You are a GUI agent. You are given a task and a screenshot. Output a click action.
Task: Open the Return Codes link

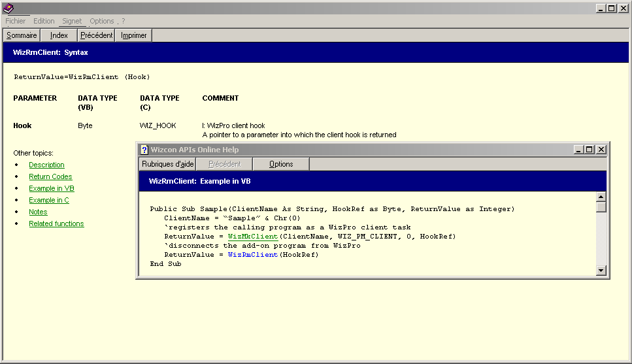point(50,176)
